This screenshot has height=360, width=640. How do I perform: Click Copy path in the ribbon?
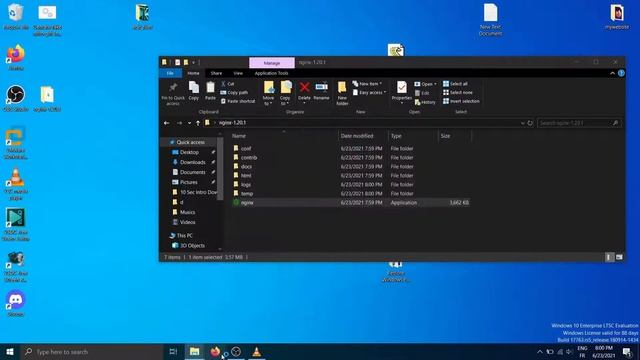(234, 93)
